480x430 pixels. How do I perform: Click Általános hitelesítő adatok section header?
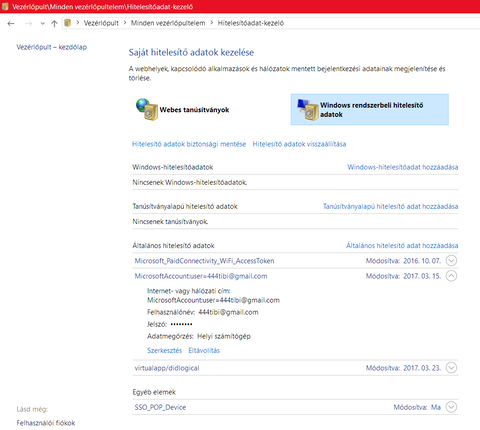coord(173,246)
